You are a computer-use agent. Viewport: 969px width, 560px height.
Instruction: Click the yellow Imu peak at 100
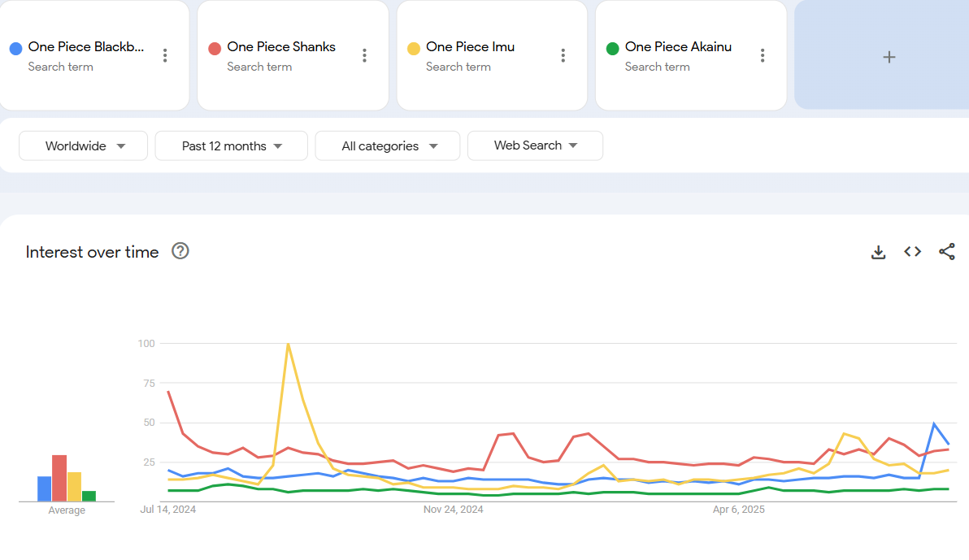288,345
